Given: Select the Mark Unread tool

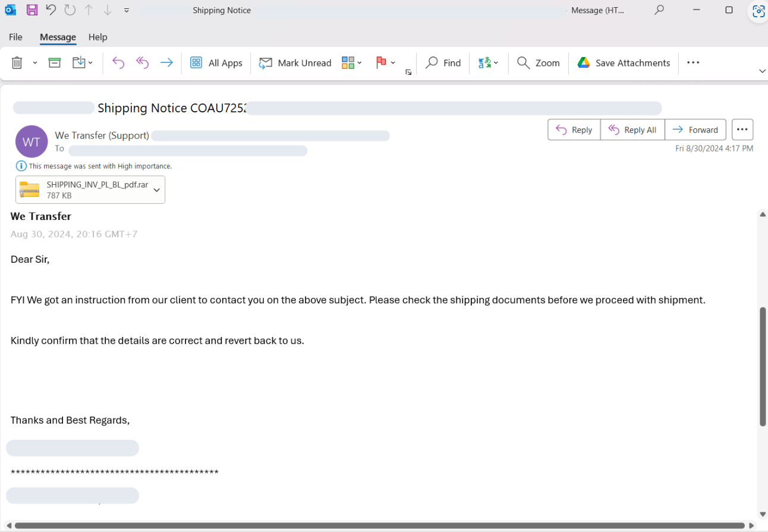Looking at the screenshot, I should pyautogui.click(x=295, y=62).
